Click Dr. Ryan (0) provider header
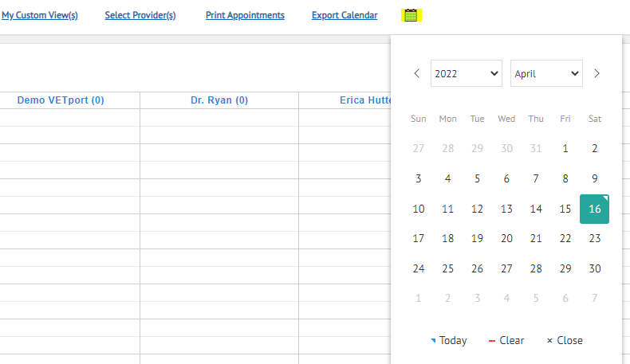This screenshot has width=630, height=364. coord(219,100)
